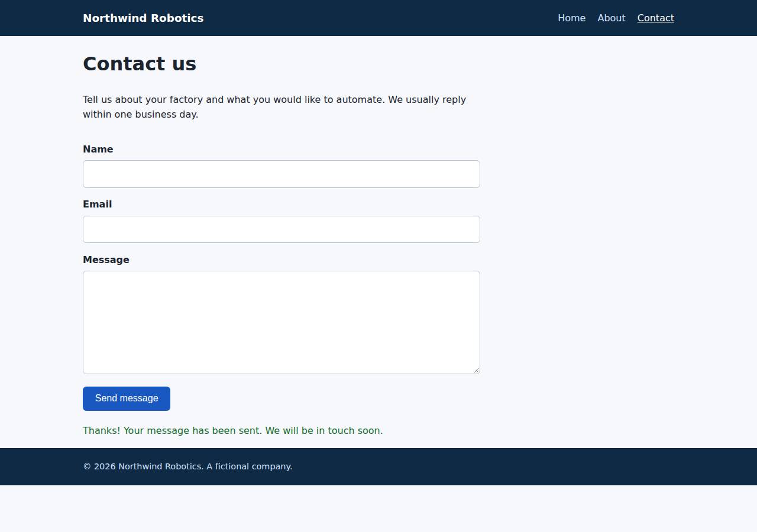Click into the Email field
The image size is (757, 532).
click(282, 229)
